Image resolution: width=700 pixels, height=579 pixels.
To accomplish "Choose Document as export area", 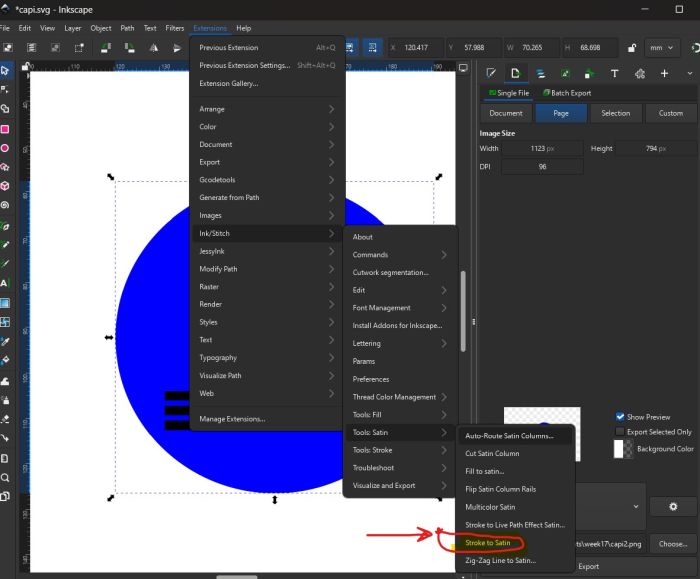I will click(x=506, y=113).
